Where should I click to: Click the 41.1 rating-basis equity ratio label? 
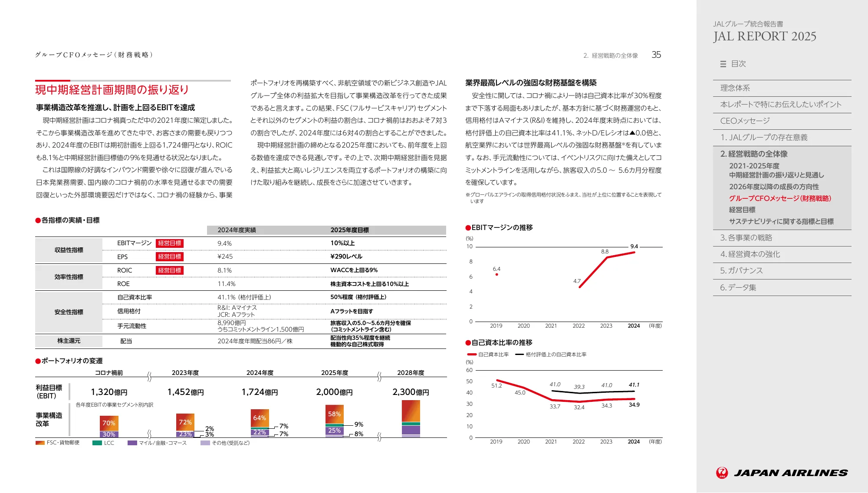634,385
